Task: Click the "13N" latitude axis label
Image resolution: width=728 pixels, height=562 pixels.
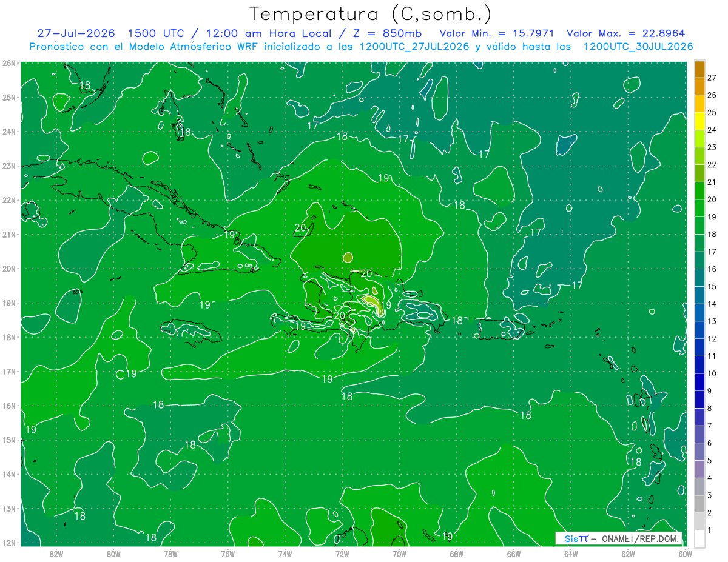Action: coord(8,508)
